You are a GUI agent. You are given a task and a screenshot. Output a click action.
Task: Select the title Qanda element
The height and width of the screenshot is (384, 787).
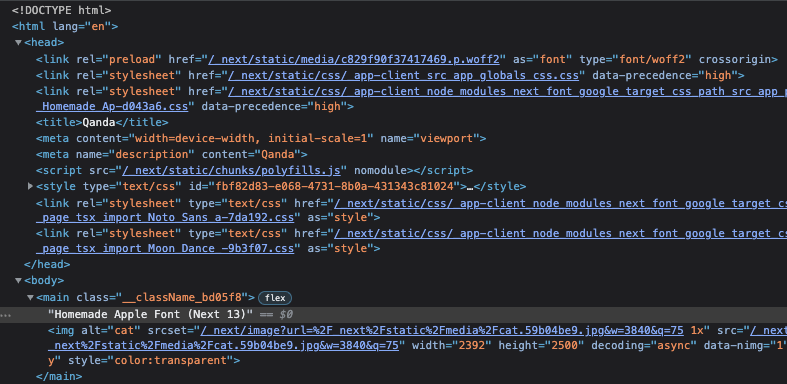tap(102, 122)
